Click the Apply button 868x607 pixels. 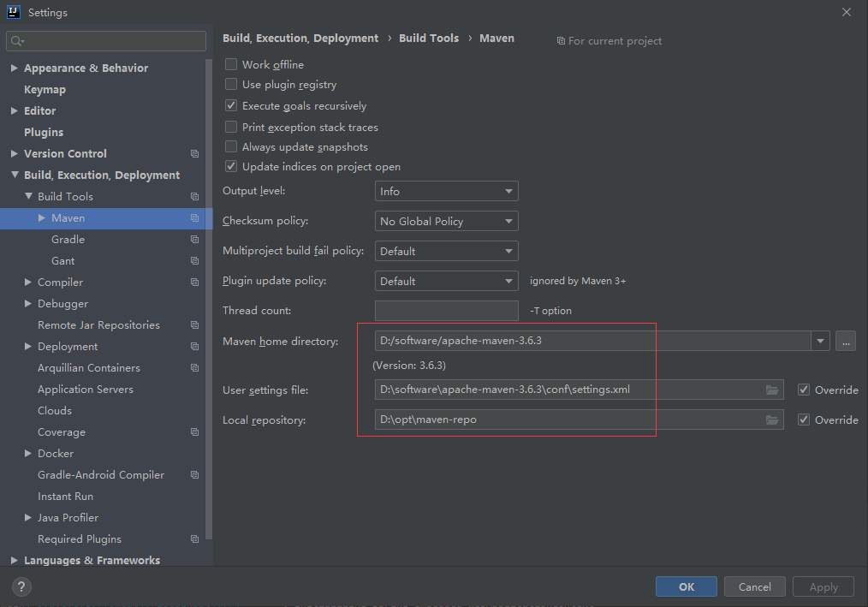pos(823,587)
